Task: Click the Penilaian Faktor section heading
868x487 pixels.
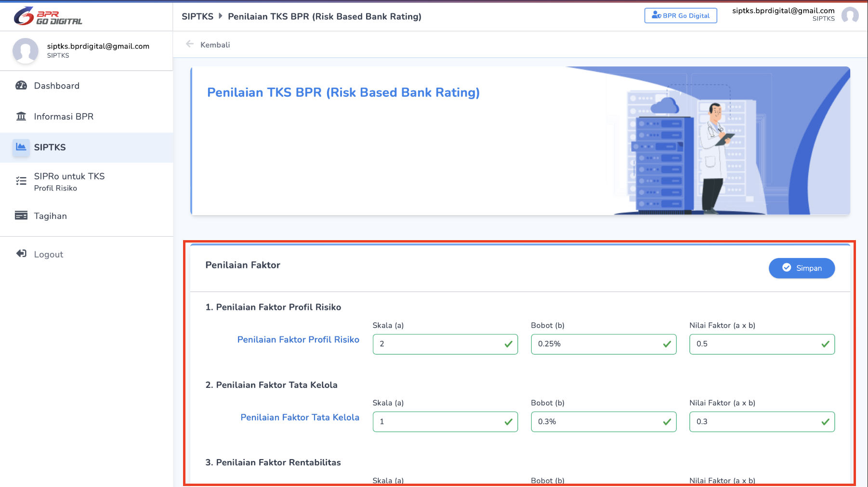Action: click(243, 265)
